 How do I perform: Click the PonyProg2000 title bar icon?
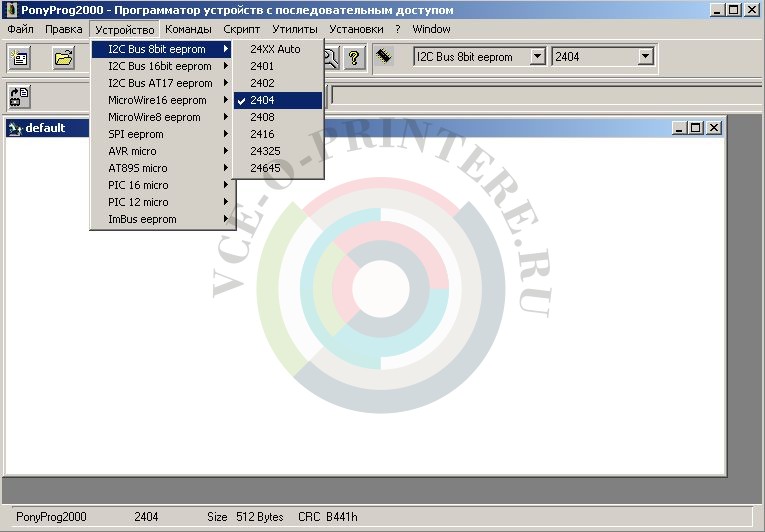tap(11, 10)
